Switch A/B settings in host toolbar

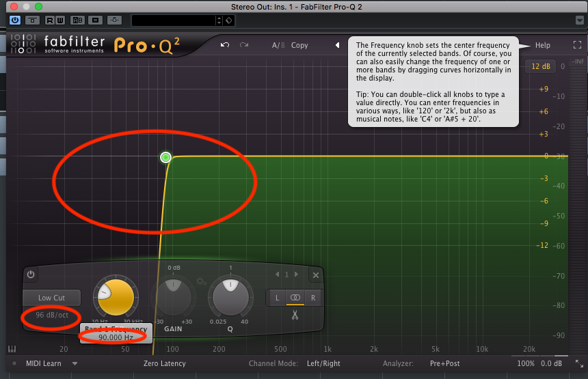click(78, 20)
